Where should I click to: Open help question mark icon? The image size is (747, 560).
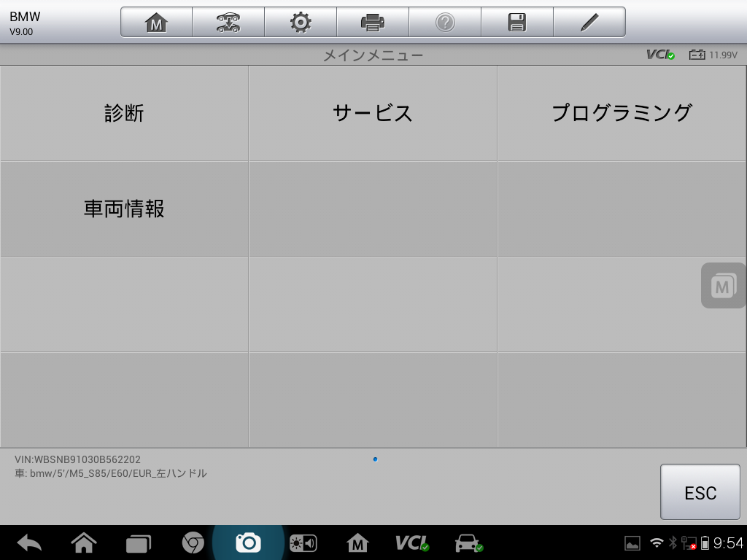coord(444,23)
